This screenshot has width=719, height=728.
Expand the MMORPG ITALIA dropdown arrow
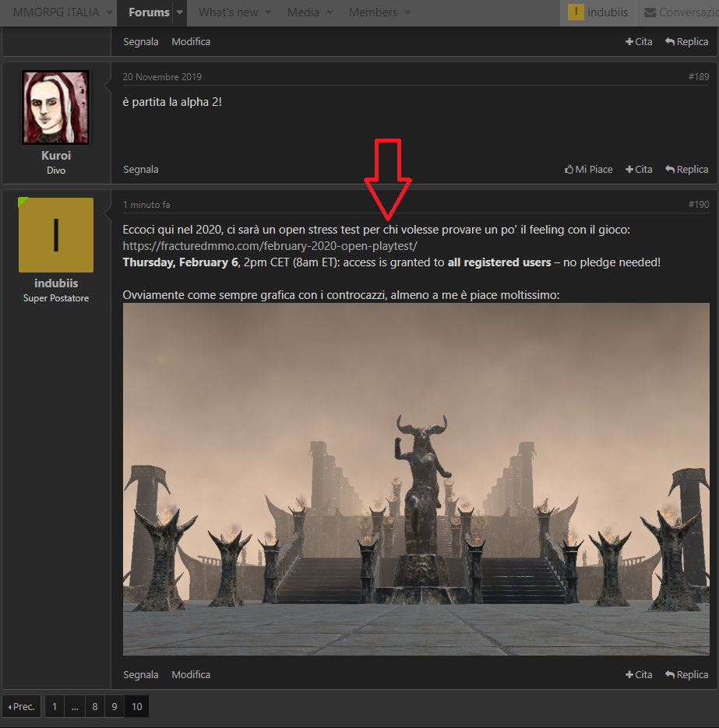[x=110, y=12]
